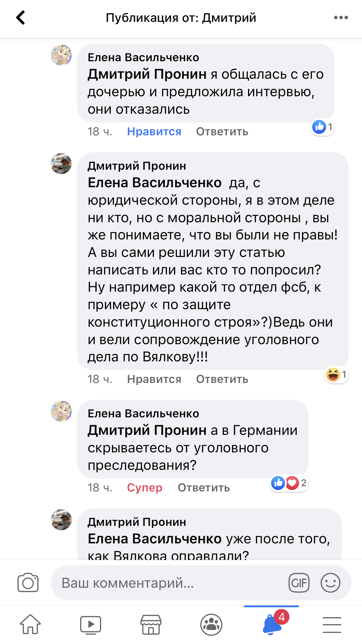This screenshot has height=644, width=362.
Task: Tap the camera icon to attach photo
Action: (28, 583)
